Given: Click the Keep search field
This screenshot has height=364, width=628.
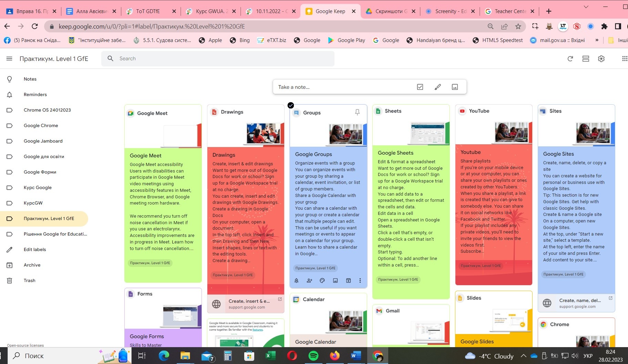Looking at the screenshot, I should [220, 59].
